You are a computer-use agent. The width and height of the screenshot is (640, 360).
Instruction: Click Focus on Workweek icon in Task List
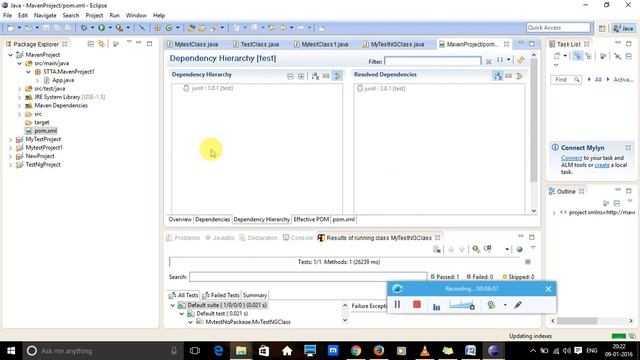pyautogui.click(x=603, y=56)
